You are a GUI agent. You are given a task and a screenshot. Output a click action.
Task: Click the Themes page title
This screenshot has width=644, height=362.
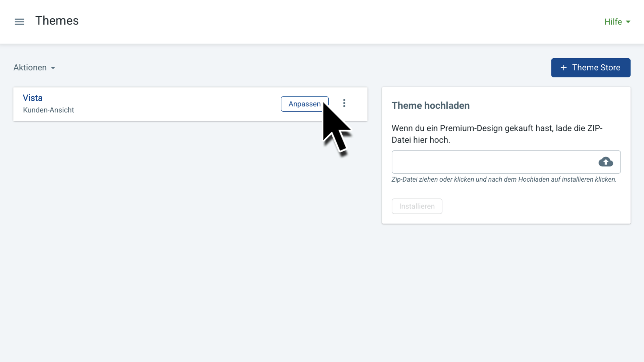tap(57, 21)
